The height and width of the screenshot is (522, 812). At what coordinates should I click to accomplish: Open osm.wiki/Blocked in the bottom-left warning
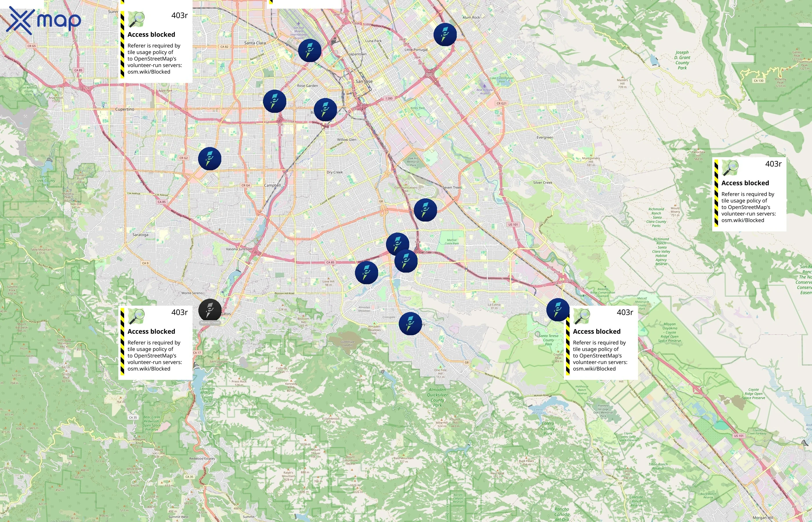pos(148,369)
